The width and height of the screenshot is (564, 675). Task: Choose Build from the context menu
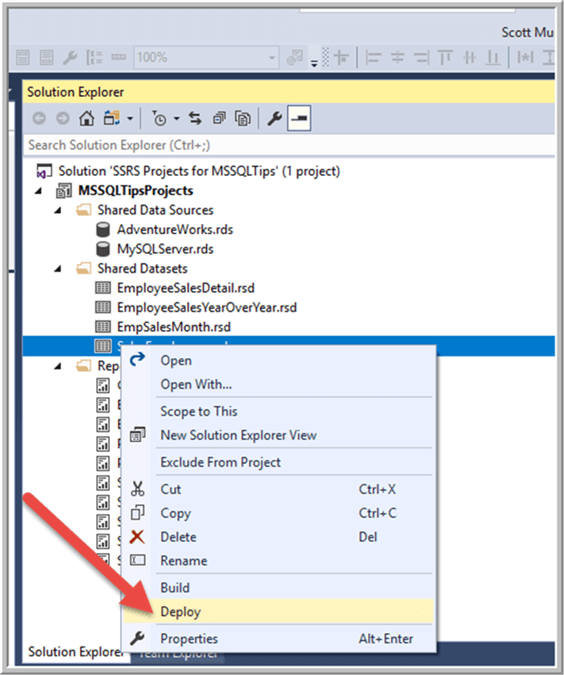[279, 588]
